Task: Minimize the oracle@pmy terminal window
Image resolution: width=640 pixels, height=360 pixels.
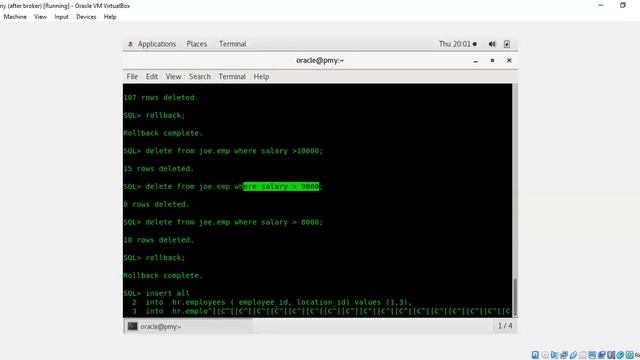Action: [x=476, y=61]
